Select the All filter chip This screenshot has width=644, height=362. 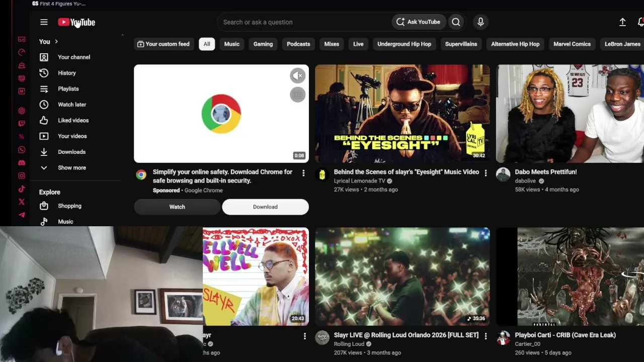point(207,44)
